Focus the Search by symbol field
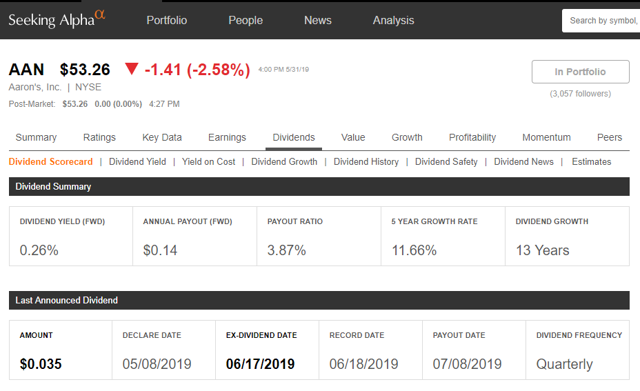 click(x=601, y=20)
